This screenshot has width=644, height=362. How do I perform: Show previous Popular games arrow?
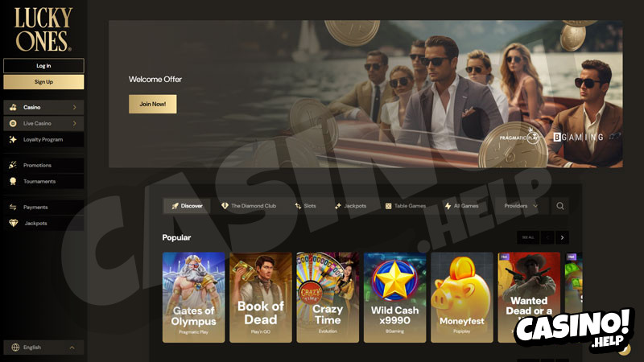click(548, 237)
